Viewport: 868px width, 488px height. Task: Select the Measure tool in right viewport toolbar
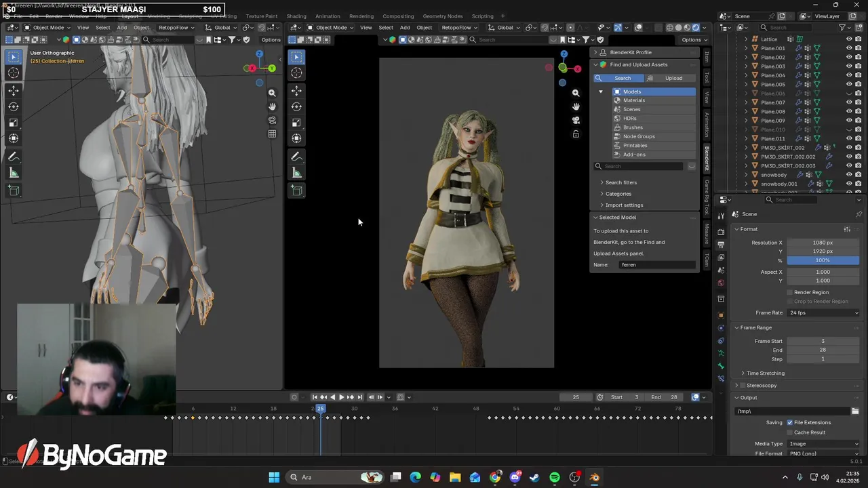[x=296, y=173]
